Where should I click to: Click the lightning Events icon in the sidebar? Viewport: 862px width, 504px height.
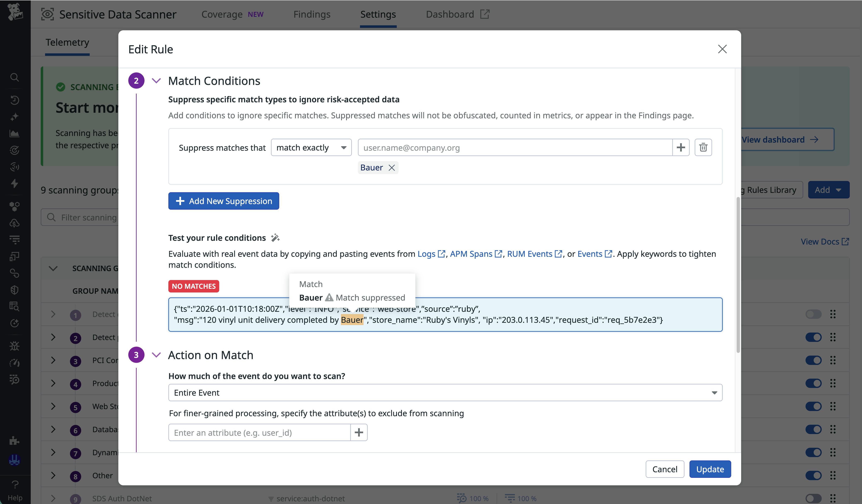[14, 184]
